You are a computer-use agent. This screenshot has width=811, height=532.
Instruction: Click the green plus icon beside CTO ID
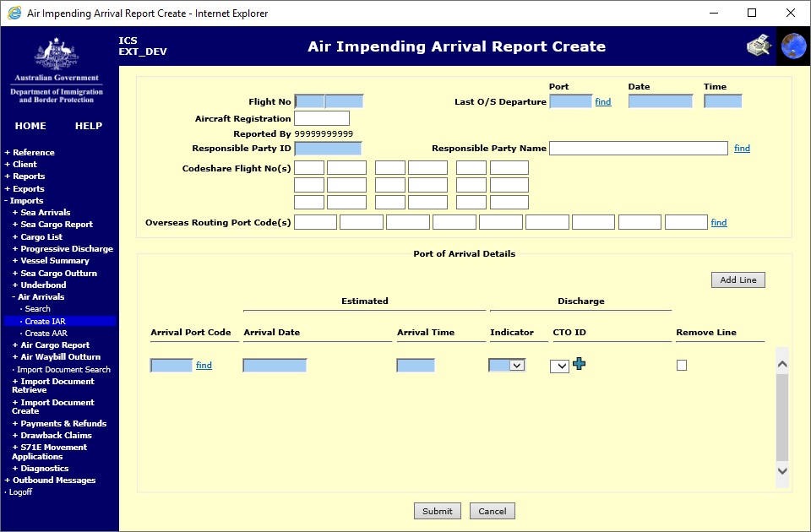(580, 363)
